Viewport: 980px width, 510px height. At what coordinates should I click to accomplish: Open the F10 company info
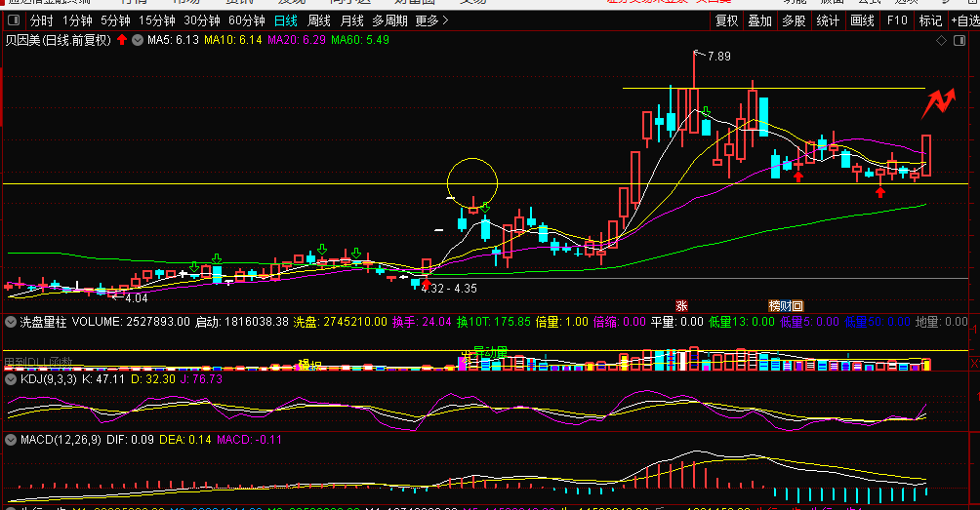(897, 20)
